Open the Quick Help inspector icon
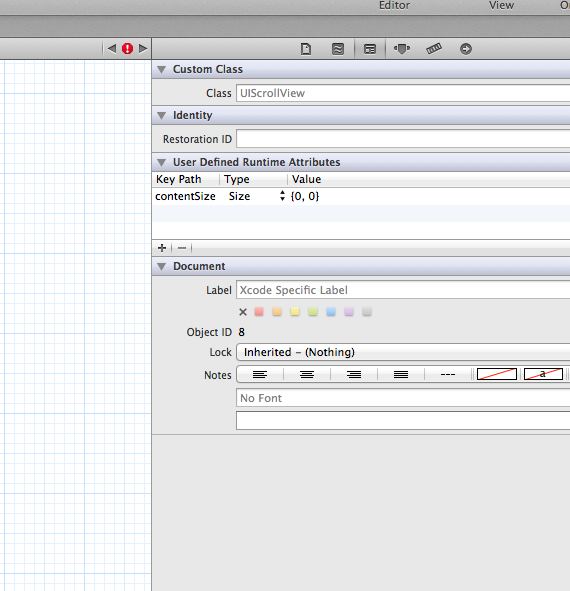Viewport: 570px width, 591px height. coord(338,49)
